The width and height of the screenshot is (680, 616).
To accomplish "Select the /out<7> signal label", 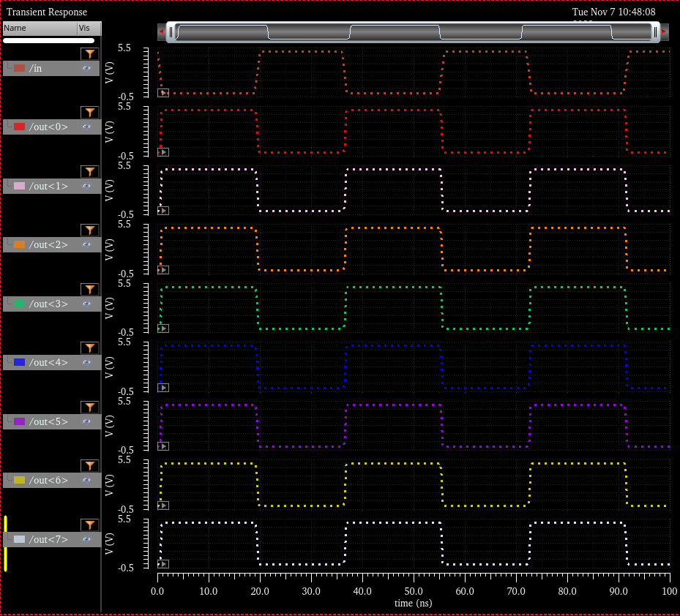I will pos(48,539).
